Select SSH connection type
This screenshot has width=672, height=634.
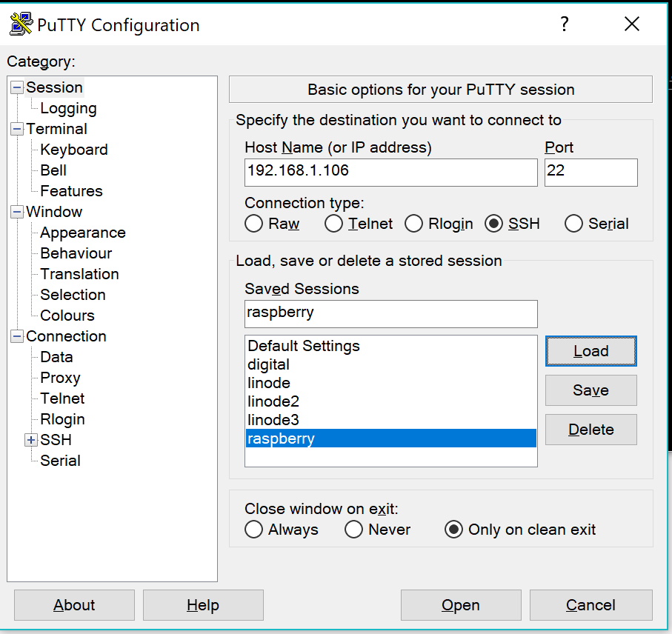pyautogui.click(x=493, y=224)
